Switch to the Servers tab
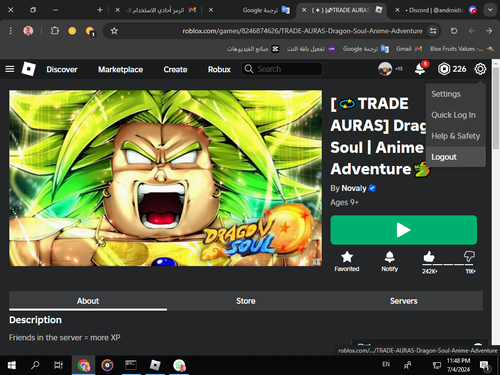Image resolution: width=500 pixels, height=375 pixels. 403,301
